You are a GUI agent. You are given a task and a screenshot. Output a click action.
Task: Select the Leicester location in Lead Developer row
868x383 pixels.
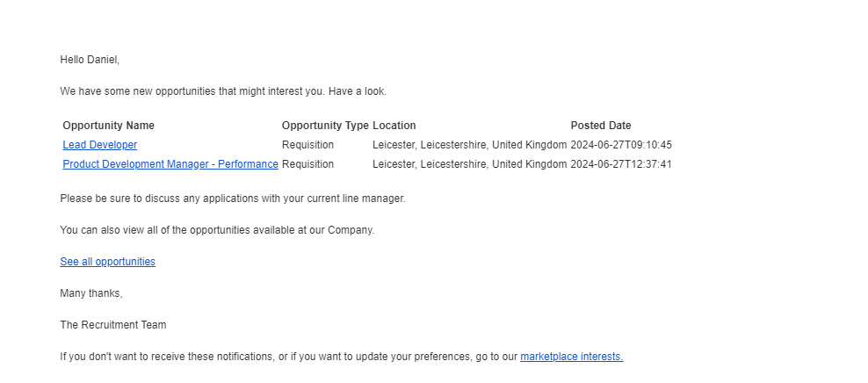click(x=469, y=145)
